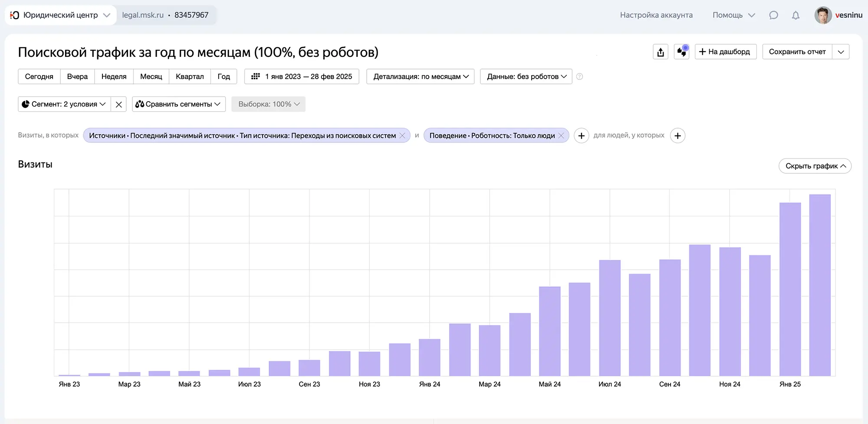Image resolution: width=868 pixels, height=424 pixels.
Task: Remove the 'Только люди' robot filter chip
Action: tap(561, 136)
